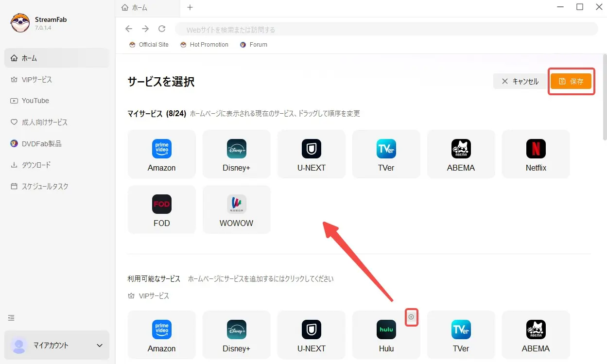
Task: Click the マイアカウント avatar icon
Action: (x=19, y=346)
